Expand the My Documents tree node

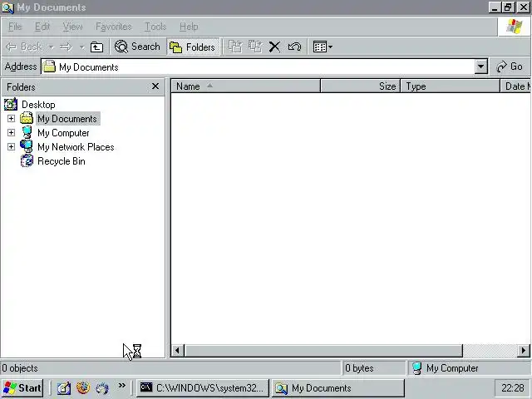[x=11, y=118]
